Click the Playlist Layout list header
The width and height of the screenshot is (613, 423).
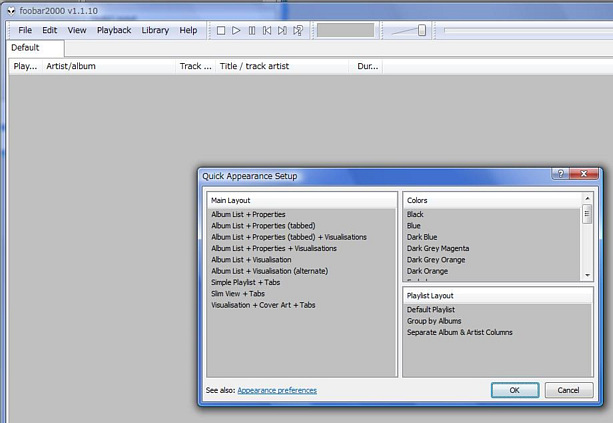coord(498,296)
